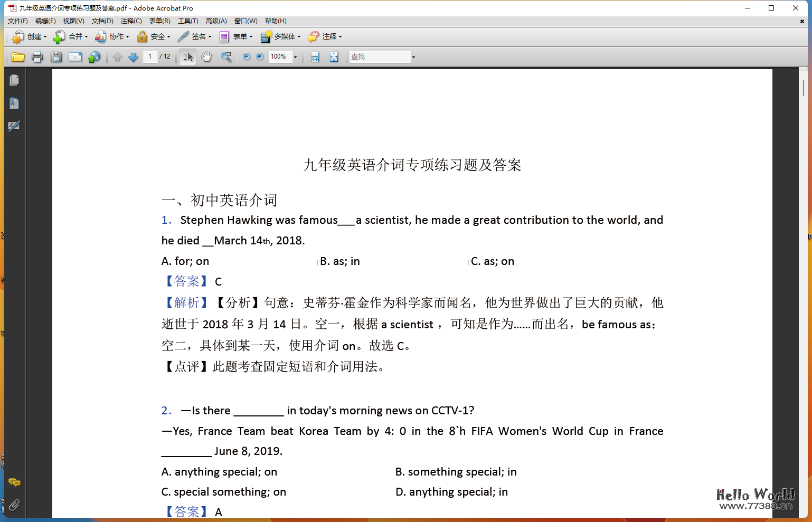This screenshot has height=522, width=812.
Task: Click the 安全 (Security) toolbar button
Action: (154, 36)
